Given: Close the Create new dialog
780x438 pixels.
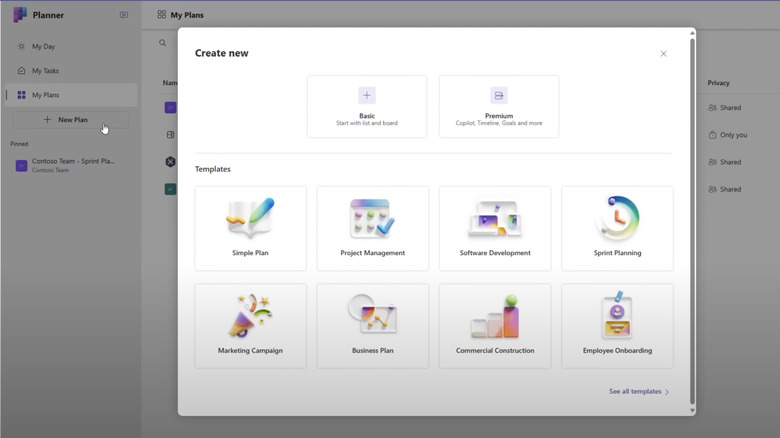Looking at the screenshot, I should pyautogui.click(x=663, y=54).
